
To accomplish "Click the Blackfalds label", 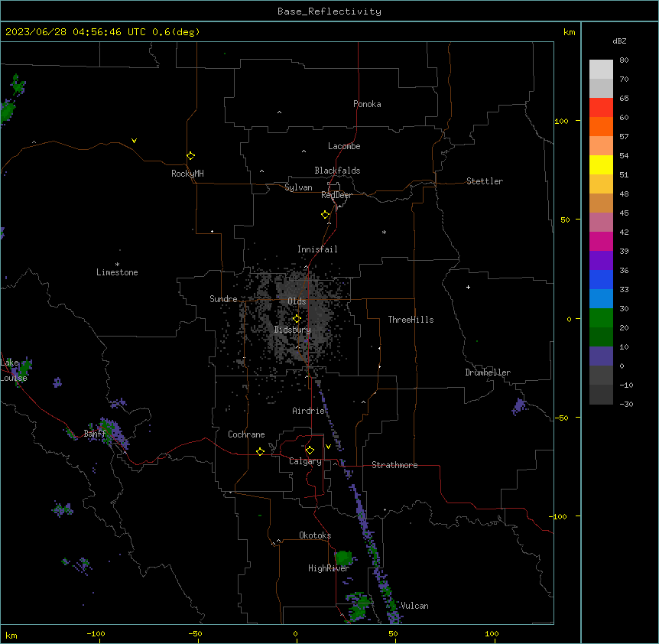I will tap(337, 171).
